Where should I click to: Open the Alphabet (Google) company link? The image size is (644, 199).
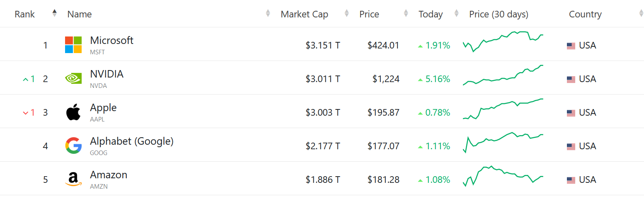coord(131,141)
